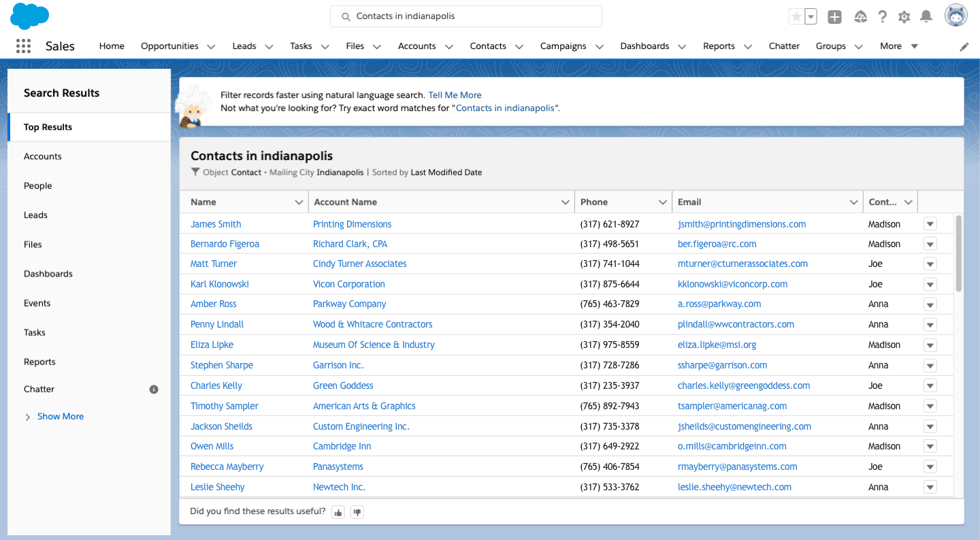Open the Vicon Corporation account link

348,284
